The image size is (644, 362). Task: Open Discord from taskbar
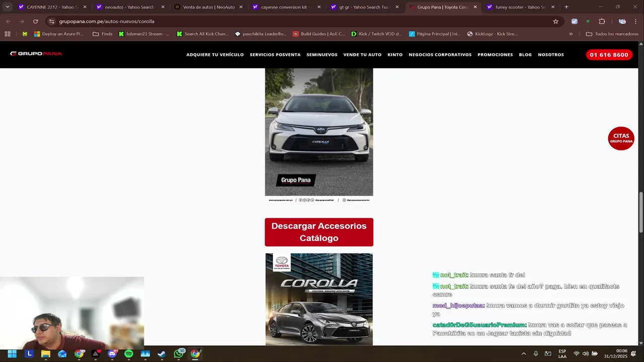pos(112,354)
